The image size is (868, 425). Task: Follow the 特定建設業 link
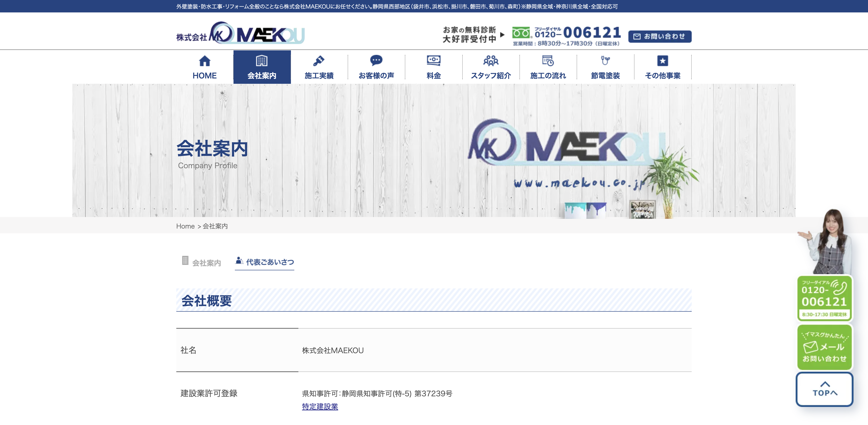click(320, 406)
